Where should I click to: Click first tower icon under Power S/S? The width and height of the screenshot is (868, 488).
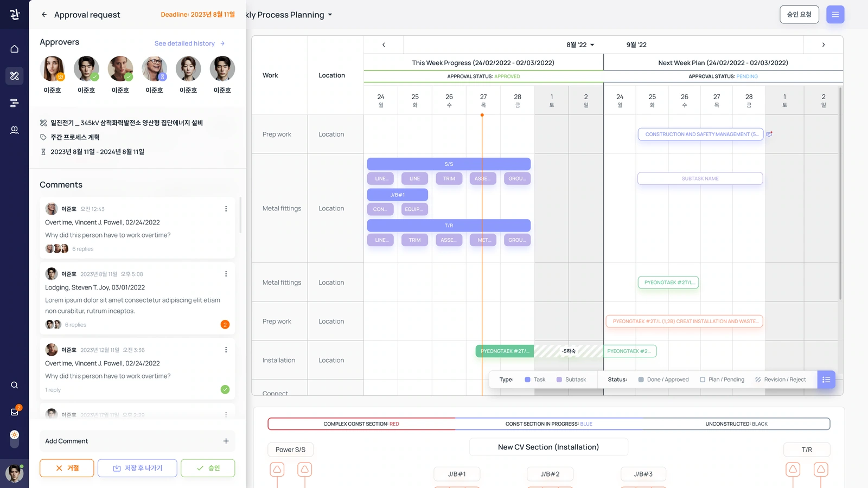(277, 469)
